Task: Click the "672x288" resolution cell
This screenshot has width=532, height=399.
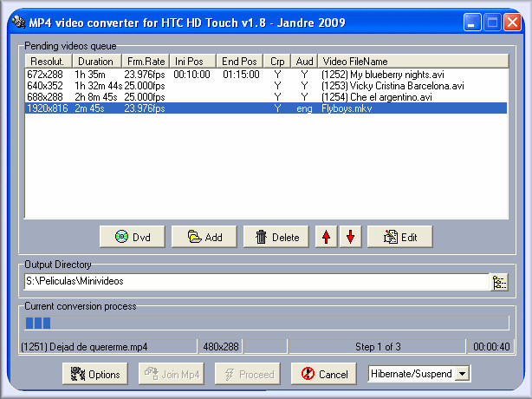Action: tap(45, 75)
